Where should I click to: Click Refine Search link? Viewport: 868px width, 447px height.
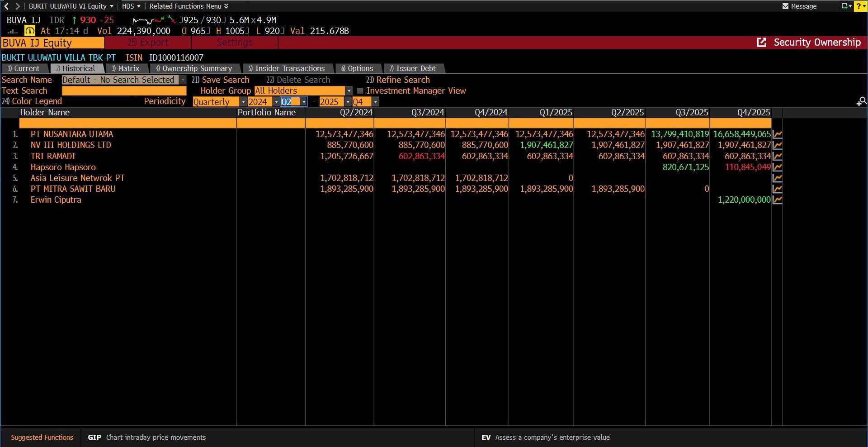click(x=398, y=80)
